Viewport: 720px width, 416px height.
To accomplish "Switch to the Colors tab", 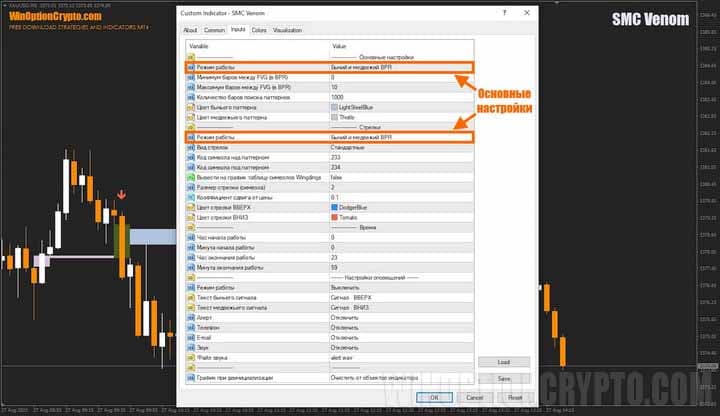I will 259,31.
